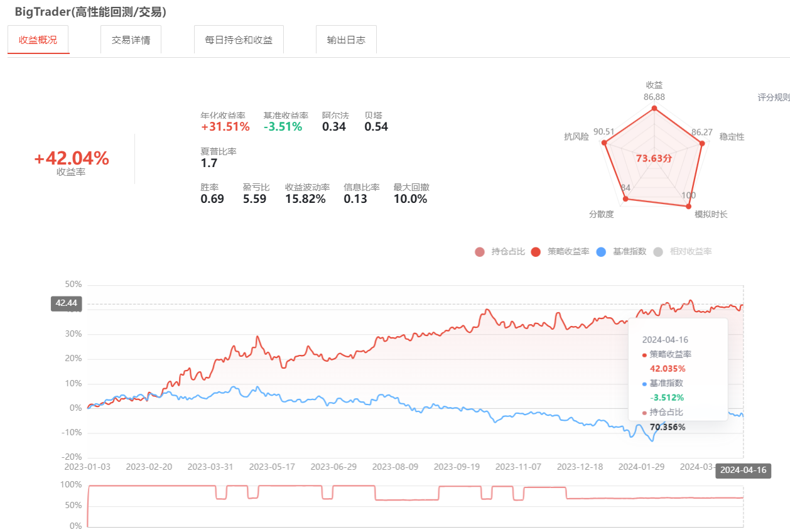
Task: Click the 2023-01-03 start date axis label
Action: (x=88, y=467)
